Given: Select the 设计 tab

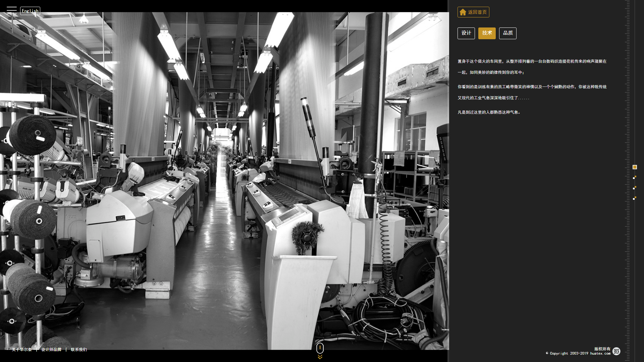Looking at the screenshot, I should pos(466,33).
